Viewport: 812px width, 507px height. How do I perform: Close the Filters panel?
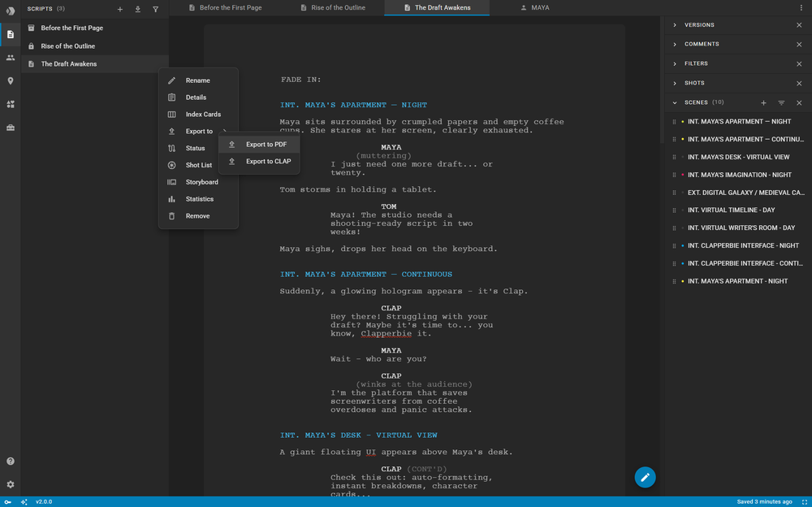799,63
